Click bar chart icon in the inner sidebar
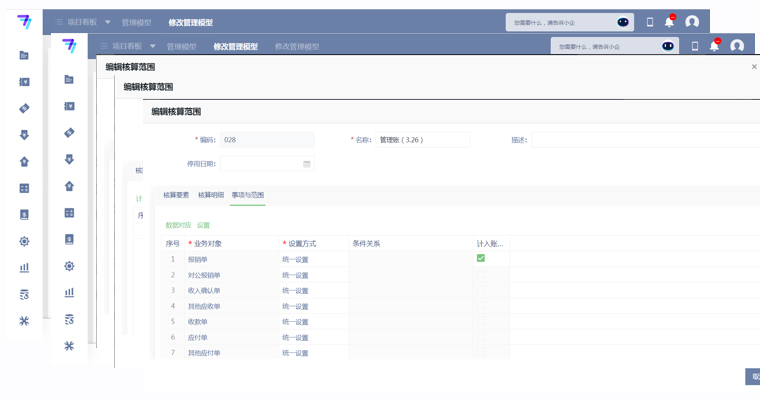Image resolution: width=760 pixels, height=400 pixels. pyautogui.click(x=69, y=293)
